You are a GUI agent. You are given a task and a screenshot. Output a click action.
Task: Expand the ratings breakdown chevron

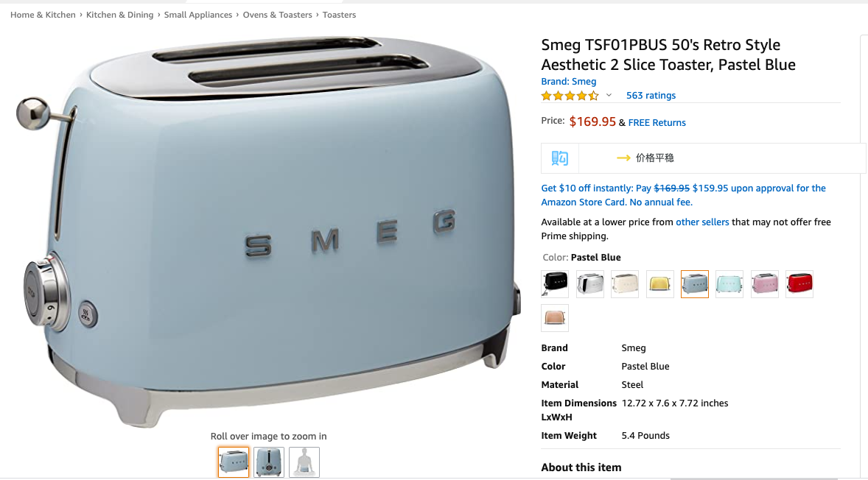pos(609,95)
